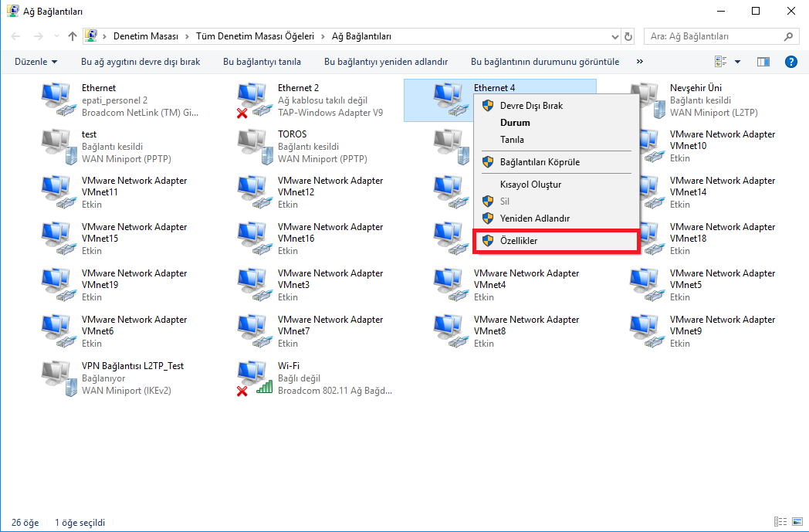Viewport: 809px width, 532px height.
Task: Select the TOROS connection icon
Action: (x=256, y=147)
